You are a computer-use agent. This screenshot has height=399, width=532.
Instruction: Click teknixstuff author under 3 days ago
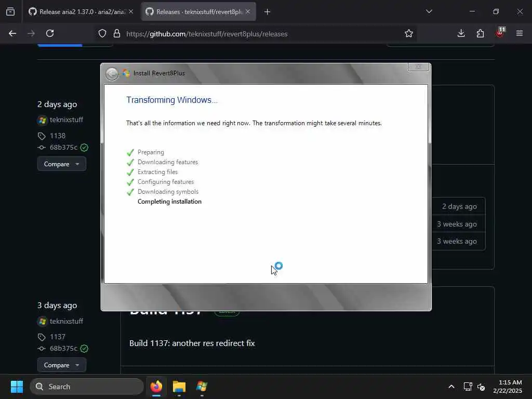coord(66,321)
